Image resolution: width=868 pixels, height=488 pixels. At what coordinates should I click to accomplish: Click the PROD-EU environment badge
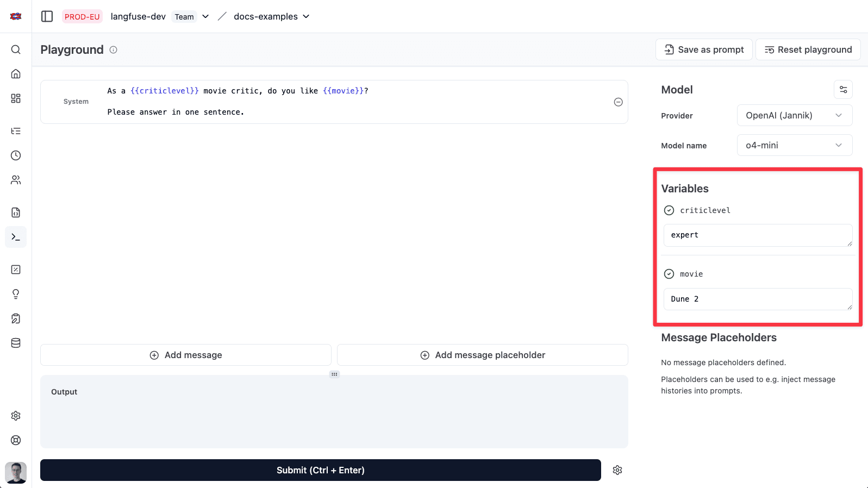pyautogui.click(x=82, y=17)
